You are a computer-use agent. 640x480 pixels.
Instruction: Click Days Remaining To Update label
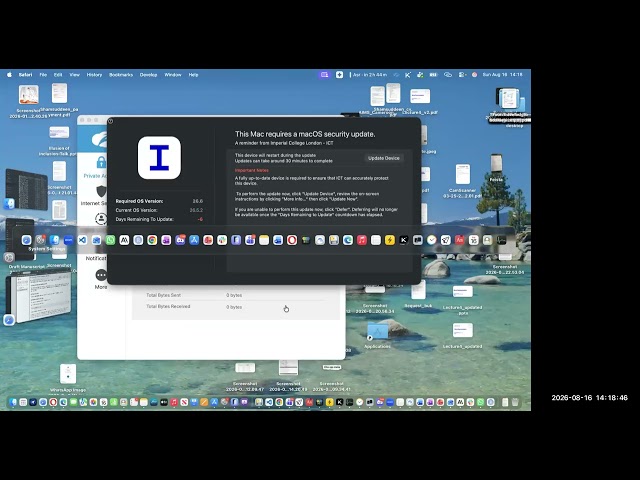[144, 219]
